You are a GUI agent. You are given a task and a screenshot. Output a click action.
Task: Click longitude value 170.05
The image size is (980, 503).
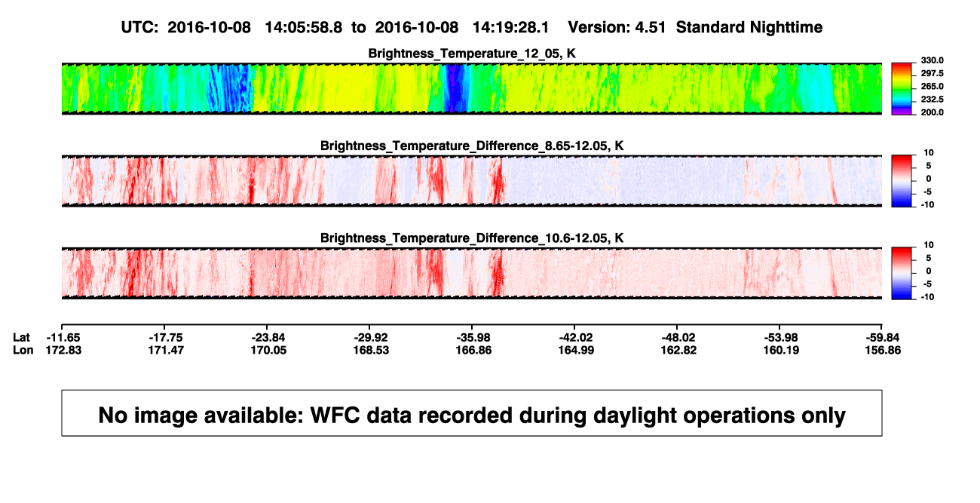(267, 350)
